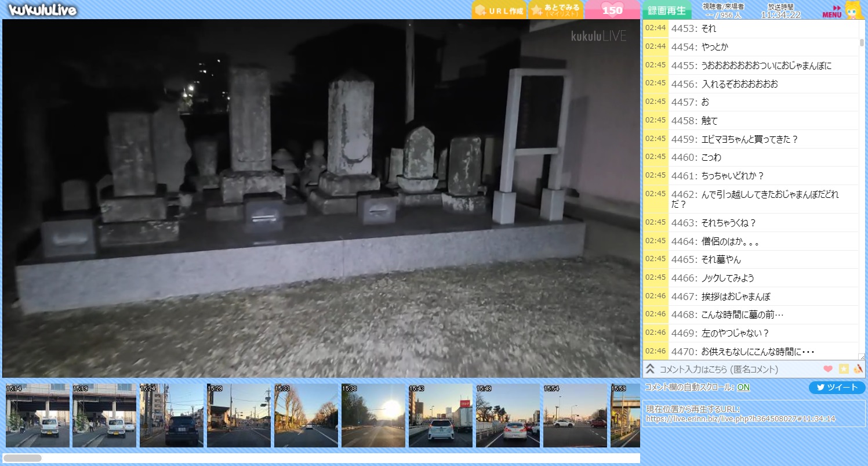Open the MENU dropdown
868x466 pixels.
point(831,12)
